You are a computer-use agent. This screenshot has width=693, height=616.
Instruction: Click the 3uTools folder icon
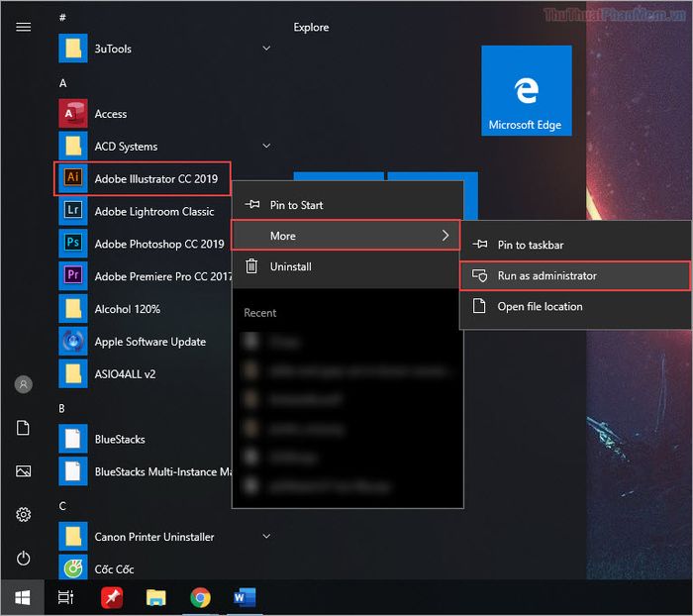(x=73, y=49)
